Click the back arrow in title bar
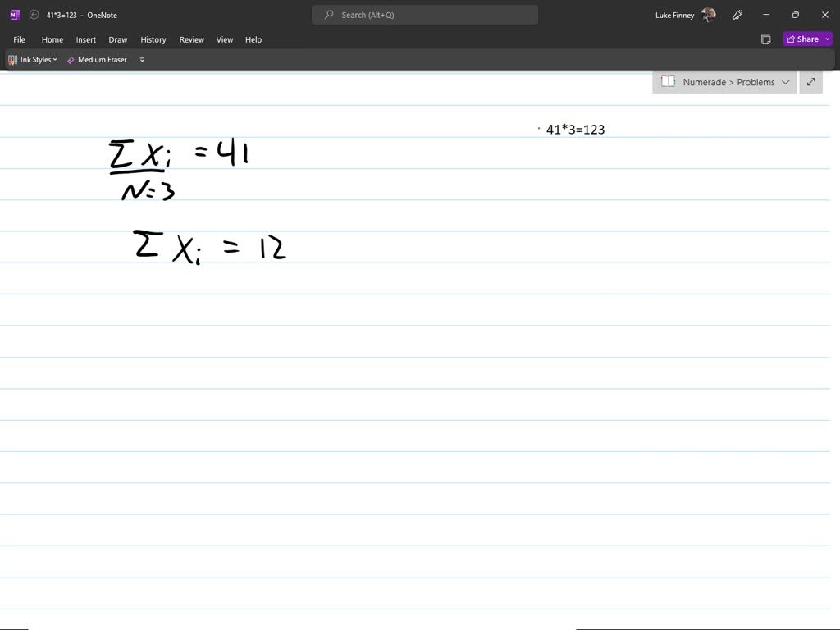Image resolution: width=840 pixels, height=630 pixels. (x=34, y=15)
